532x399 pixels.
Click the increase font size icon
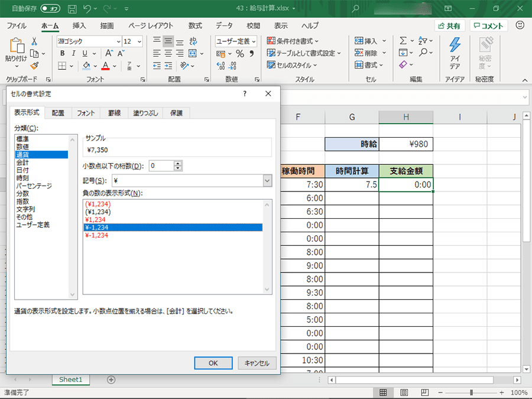point(109,53)
